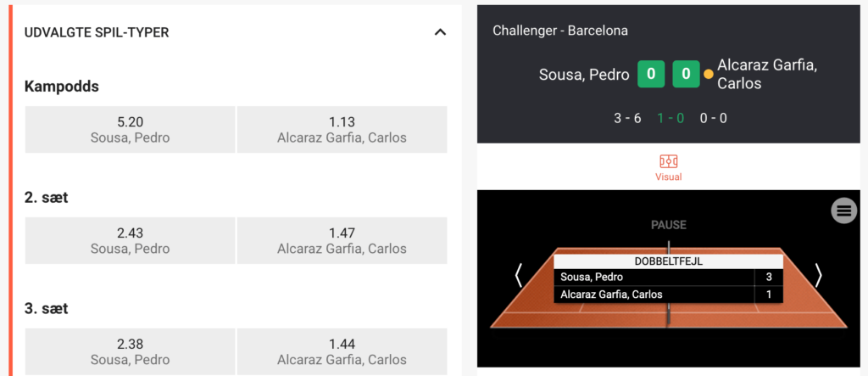Click the PAUSE status label above court
868x376 pixels.
[x=668, y=225]
